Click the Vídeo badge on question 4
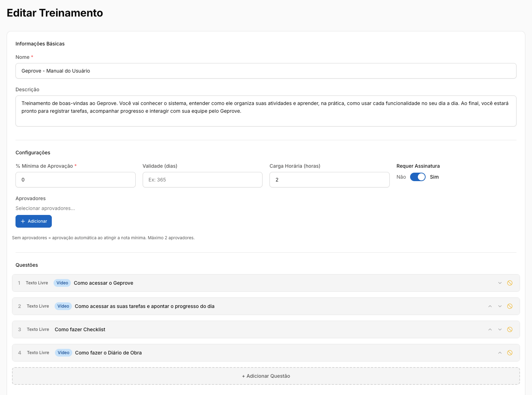This screenshot has width=532, height=395. pyautogui.click(x=63, y=353)
